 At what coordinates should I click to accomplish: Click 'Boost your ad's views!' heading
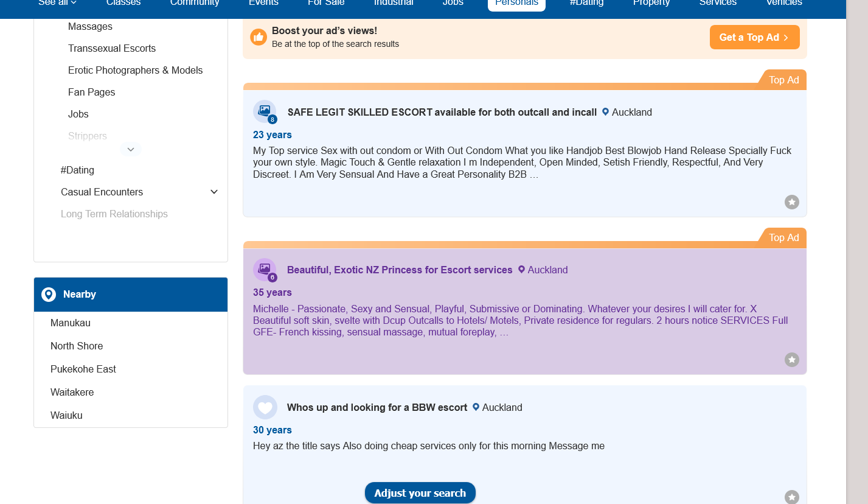click(324, 30)
